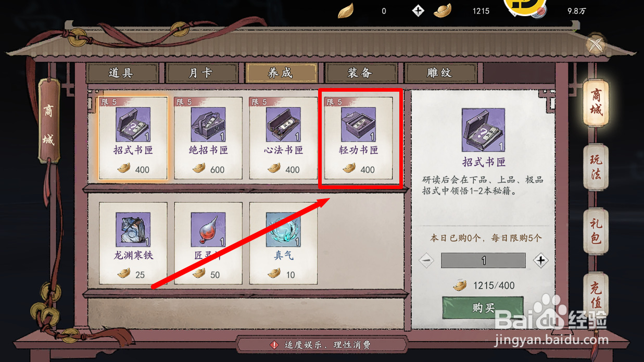Close the shop with crossed-swords icon

click(596, 45)
